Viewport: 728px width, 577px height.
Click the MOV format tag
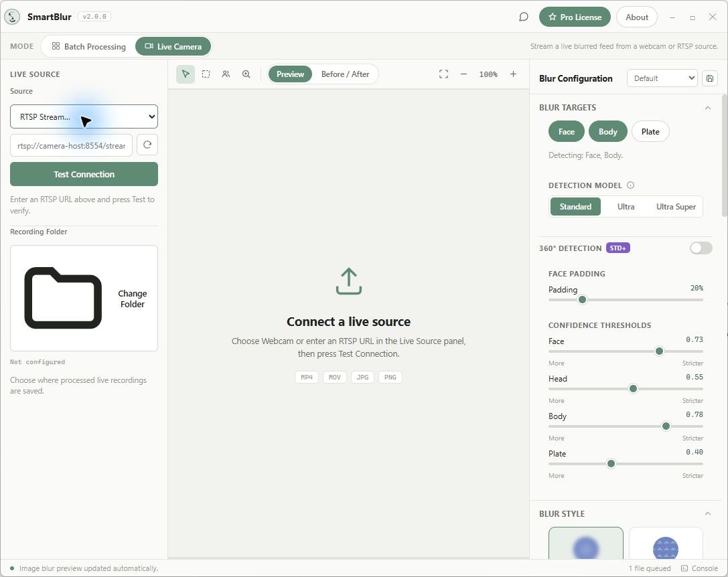[335, 378]
